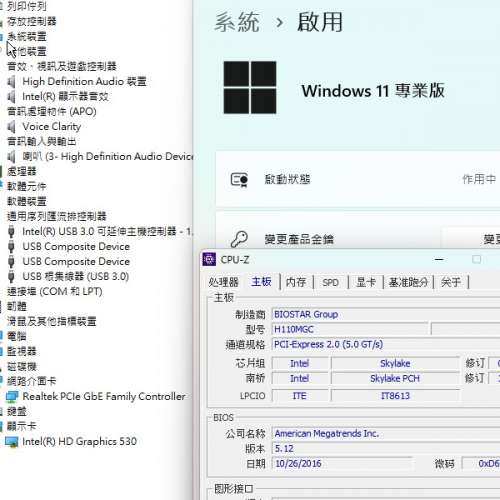Screen dimensions: 500x500
Task: Open the 基准跑分 tab in CPU-Z
Action: (x=408, y=282)
